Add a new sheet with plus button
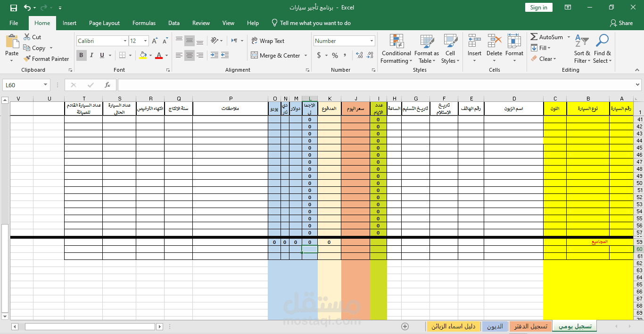 tap(405, 326)
